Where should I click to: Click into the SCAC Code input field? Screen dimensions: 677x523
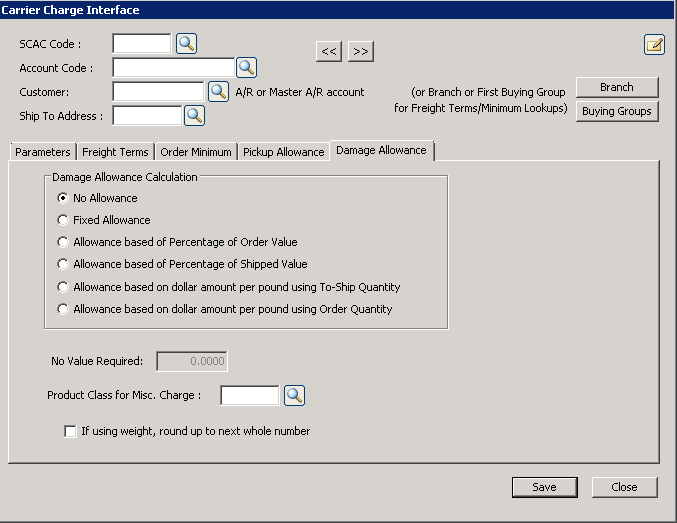click(142, 43)
